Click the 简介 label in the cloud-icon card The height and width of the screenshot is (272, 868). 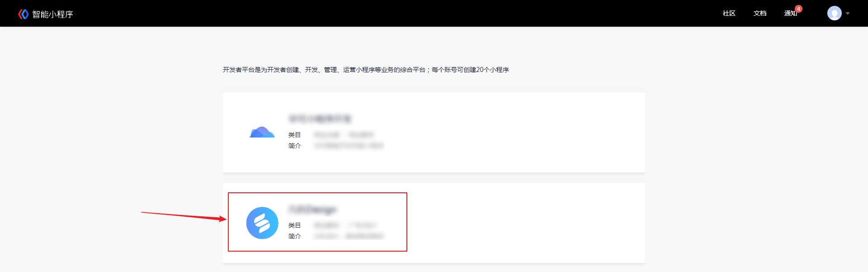click(x=295, y=146)
